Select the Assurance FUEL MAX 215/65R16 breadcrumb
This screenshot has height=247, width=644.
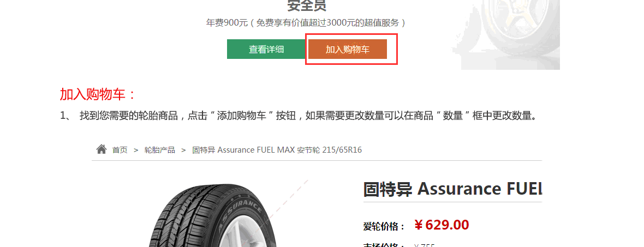click(277, 150)
